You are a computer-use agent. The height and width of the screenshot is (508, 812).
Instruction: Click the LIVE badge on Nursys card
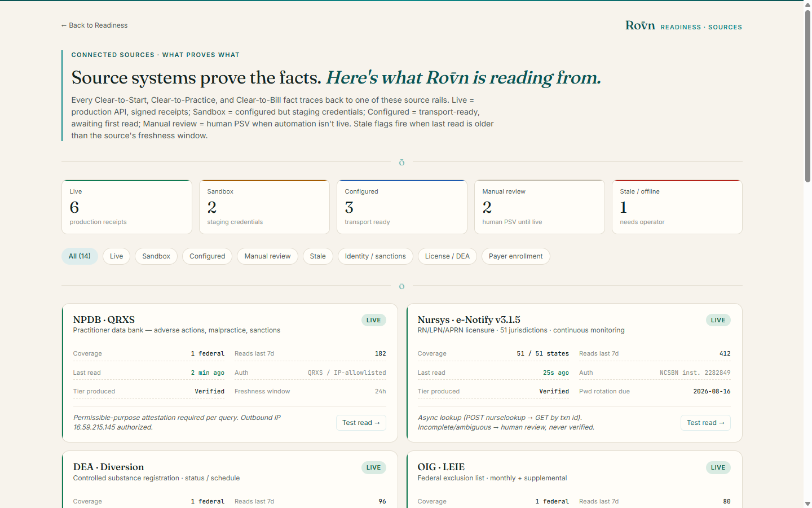pos(718,320)
